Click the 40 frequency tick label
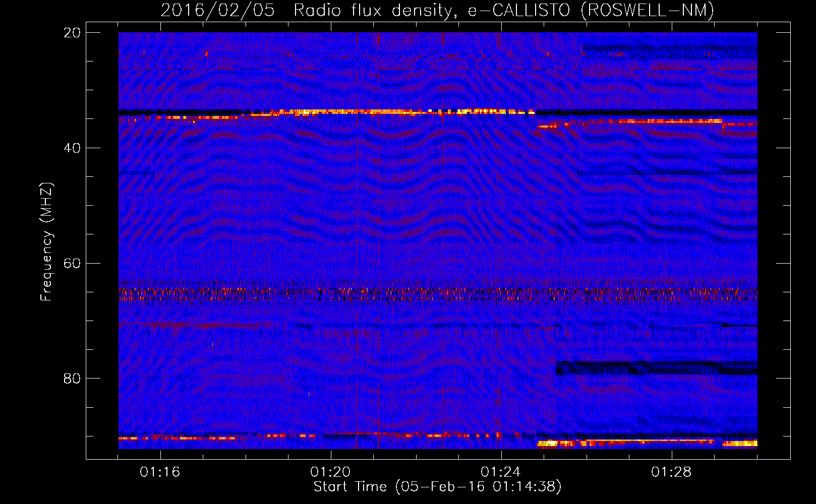 [72, 148]
